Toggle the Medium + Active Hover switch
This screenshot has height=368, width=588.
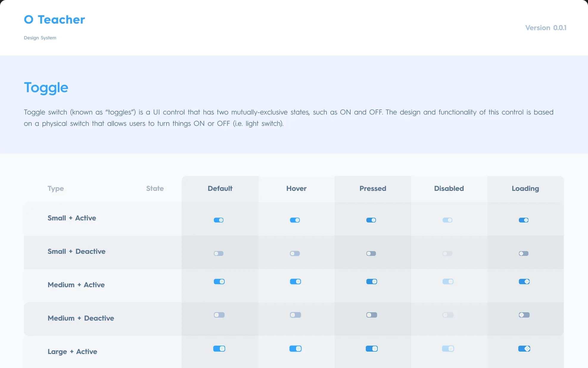click(x=295, y=282)
